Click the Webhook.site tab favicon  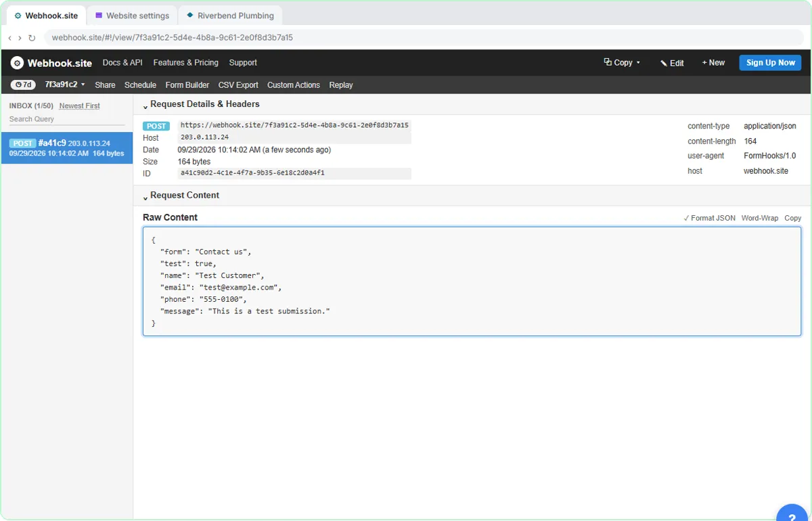(x=18, y=16)
